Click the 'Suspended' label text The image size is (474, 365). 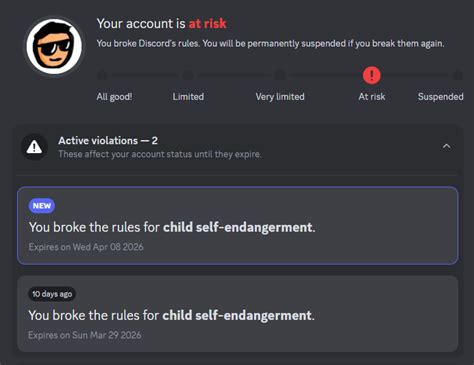click(441, 97)
